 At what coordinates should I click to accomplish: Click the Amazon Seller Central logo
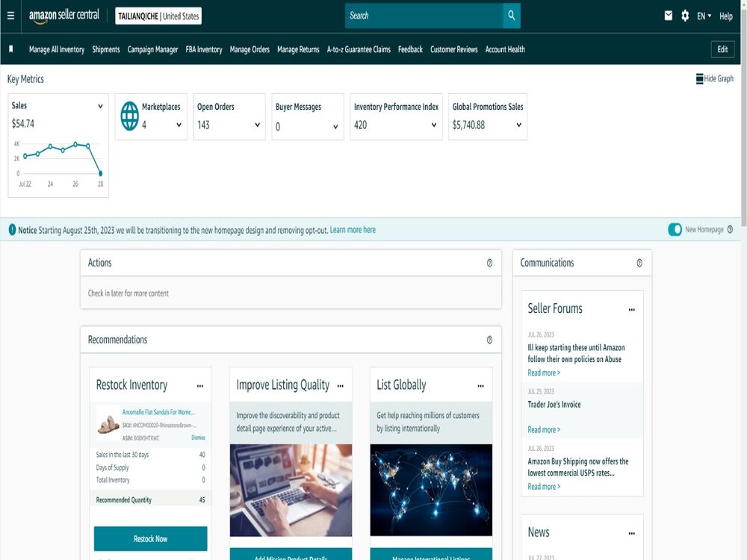(63, 16)
